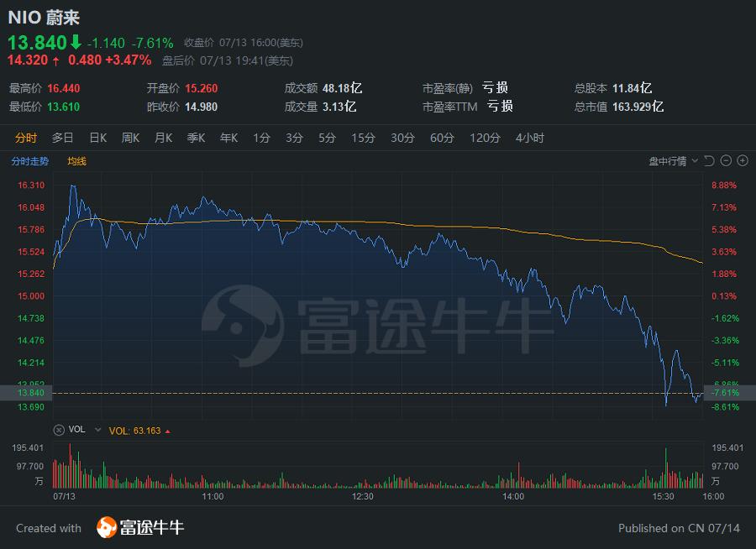Close the VOL indicator with X icon

coord(59,430)
